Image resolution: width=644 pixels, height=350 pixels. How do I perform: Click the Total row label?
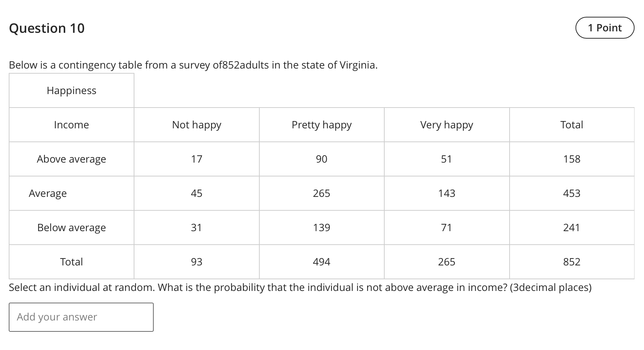71,261
